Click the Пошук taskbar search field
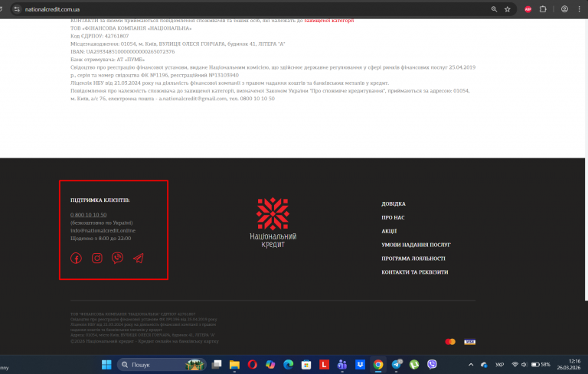The image size is (588, 374). [162, 365]
